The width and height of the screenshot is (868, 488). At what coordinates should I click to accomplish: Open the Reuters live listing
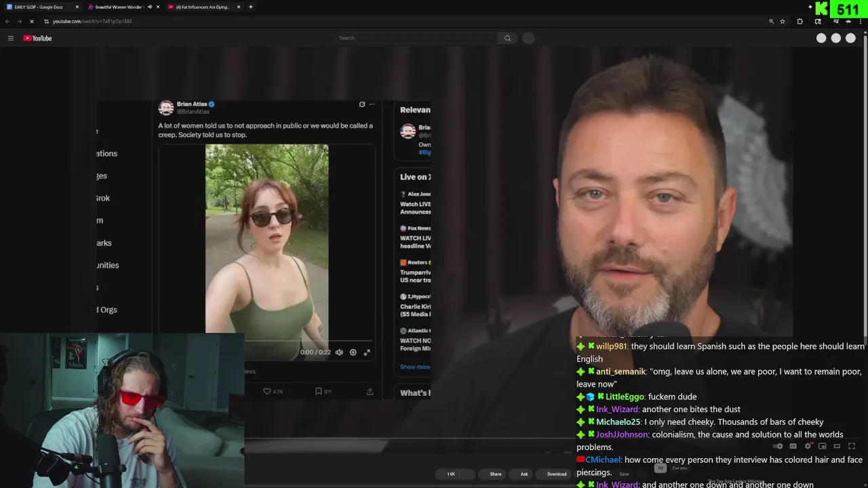[x=415, y=271]
